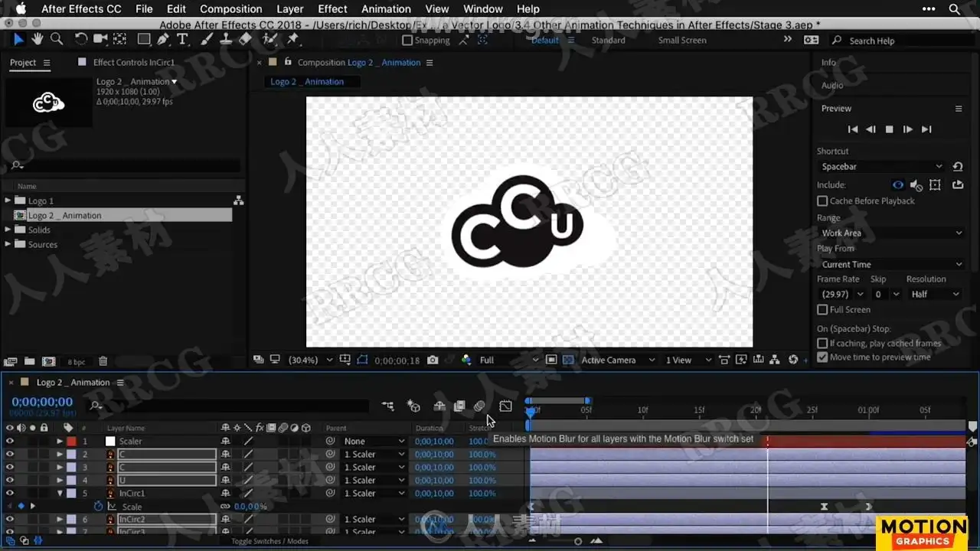Open the Range Work Area dropdown

tap(890, 233)
